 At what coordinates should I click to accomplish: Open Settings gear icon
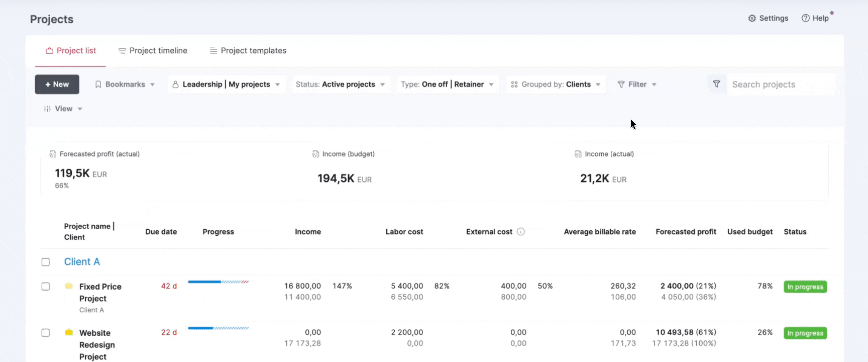click(x=752, y=18)
